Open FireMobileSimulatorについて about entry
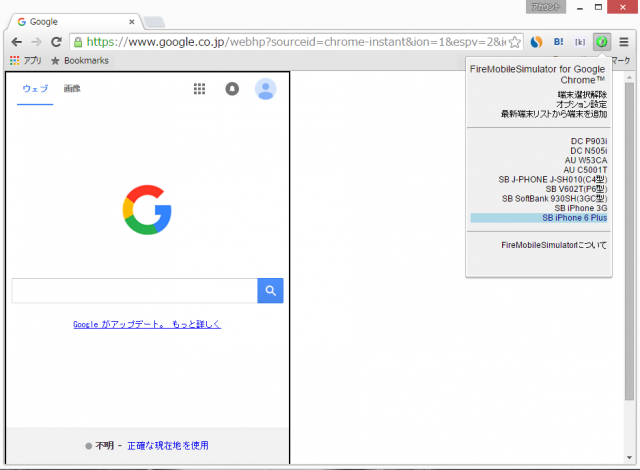Image resolution: width=640 pixels, height=470 pixels. tap(554, 245)
